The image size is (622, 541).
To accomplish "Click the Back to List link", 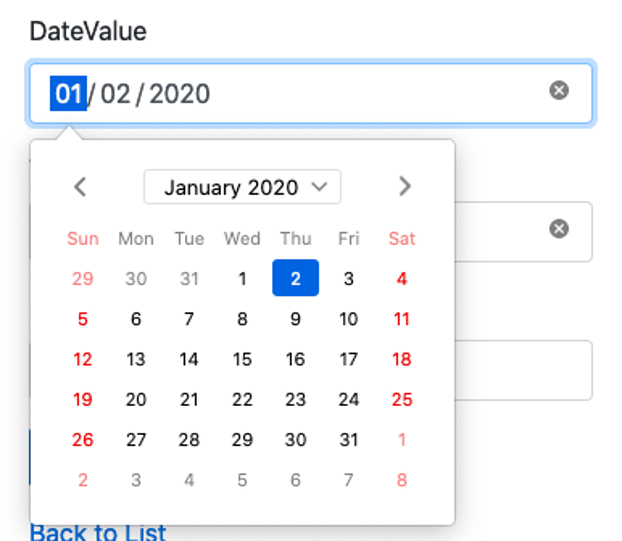I will click(x=98, y=532).
